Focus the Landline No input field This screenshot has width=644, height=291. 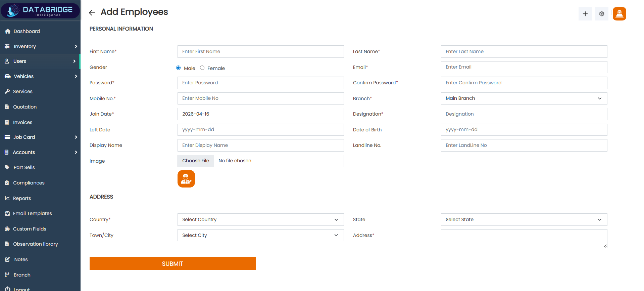(524, 145)
